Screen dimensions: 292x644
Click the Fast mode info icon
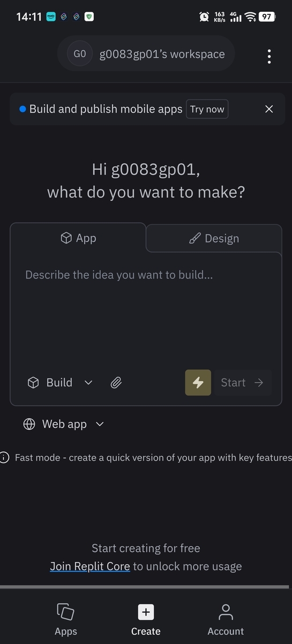(x=4, y=458)
